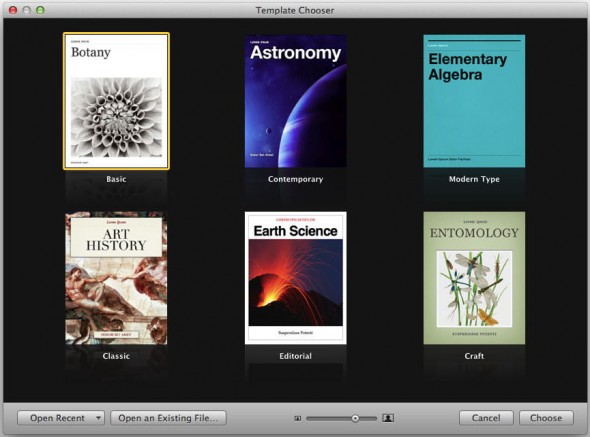
Task: Click the Open an Existing File button
Action: (x=168, y=418)
